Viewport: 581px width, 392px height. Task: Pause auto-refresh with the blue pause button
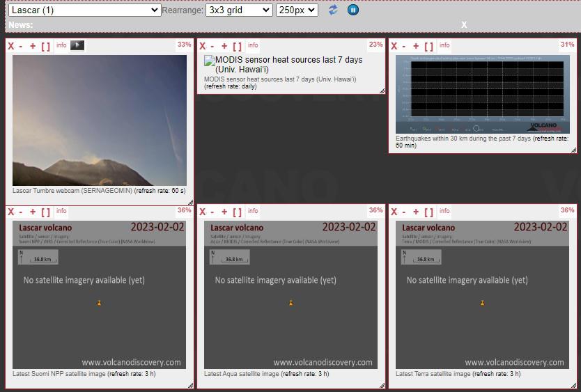click(353, 10)
